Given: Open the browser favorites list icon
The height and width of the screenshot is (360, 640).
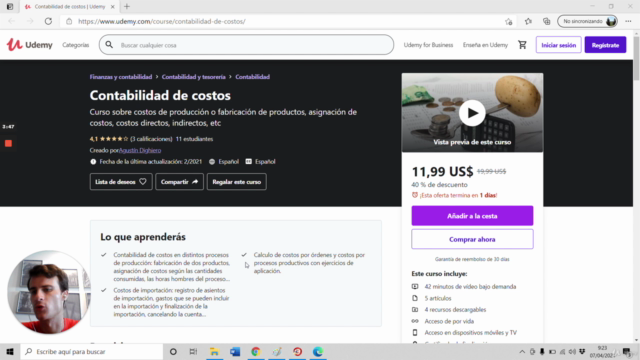Looking at the screenshot, I should (528, 21).
